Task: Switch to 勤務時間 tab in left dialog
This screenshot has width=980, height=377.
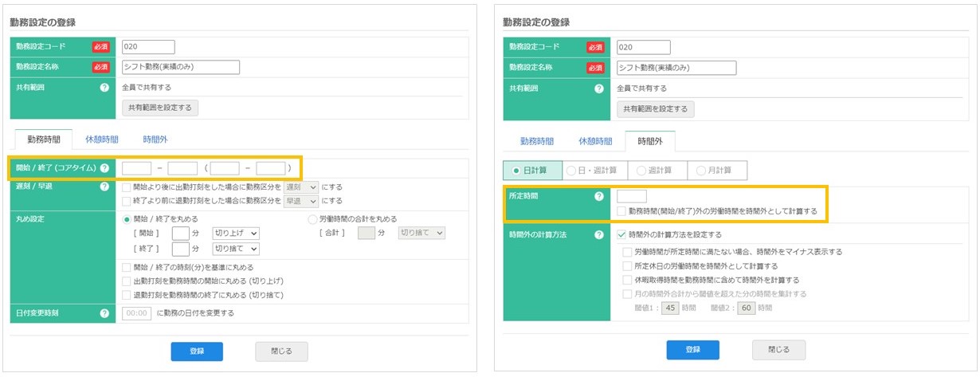Action: (x=43, y=139)
